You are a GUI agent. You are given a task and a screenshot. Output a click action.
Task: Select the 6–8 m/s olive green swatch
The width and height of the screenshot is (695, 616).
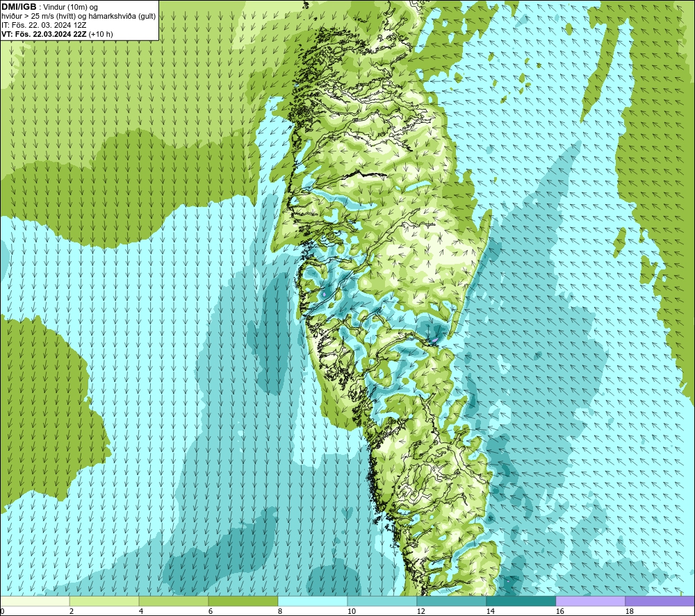243,601
